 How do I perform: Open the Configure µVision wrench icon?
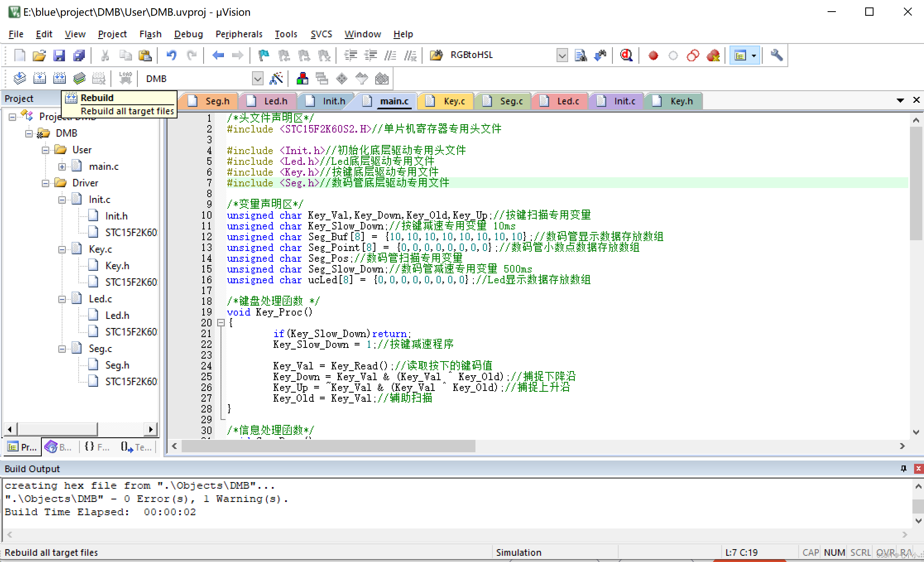click(x=776, y=55)
